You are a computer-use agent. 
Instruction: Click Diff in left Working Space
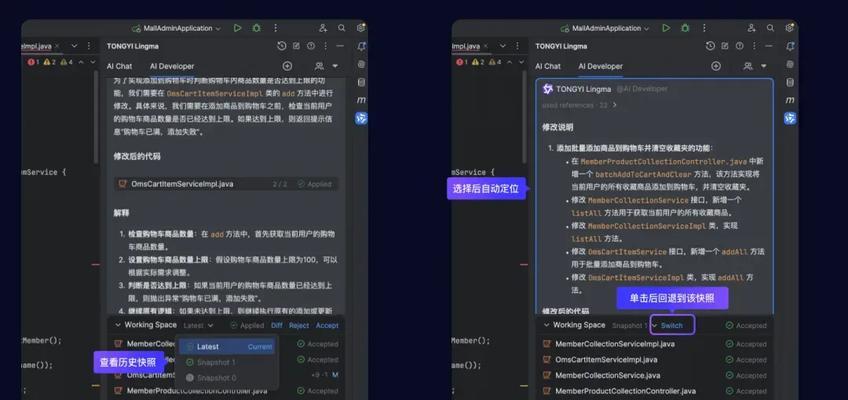click(x=276, y=325)
